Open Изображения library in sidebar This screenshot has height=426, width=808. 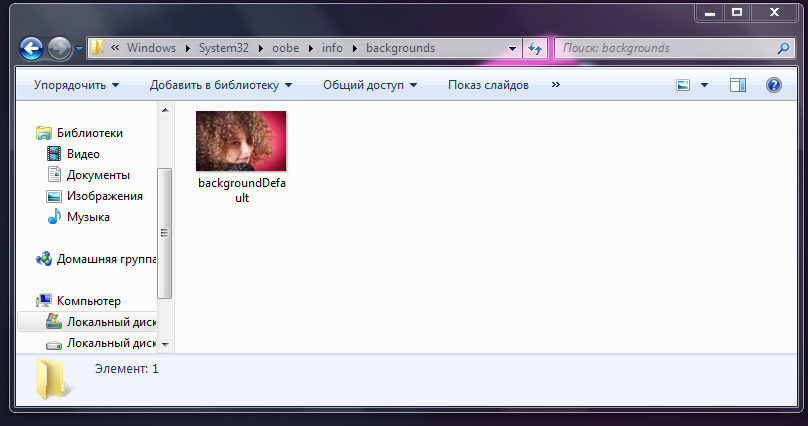pos(105,196)
